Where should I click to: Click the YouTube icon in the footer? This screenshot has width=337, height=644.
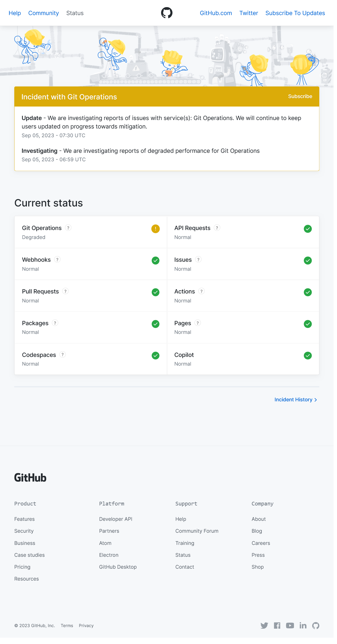pos(290,625)
